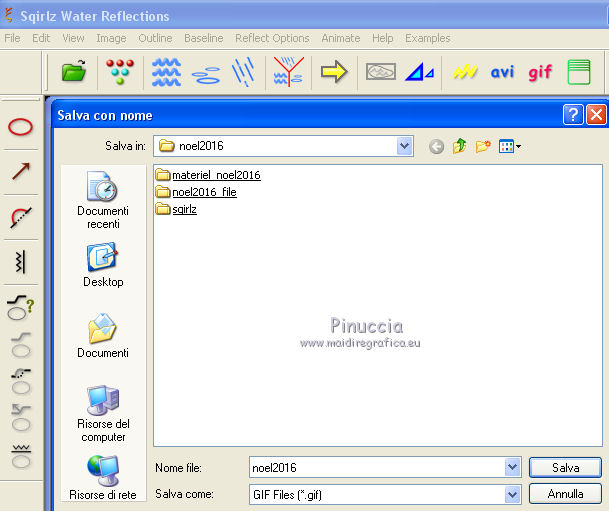Image resolution: width=609 pixels, height=511 pixels.
Task: Open the Edit menu
Action: [41, 38]
